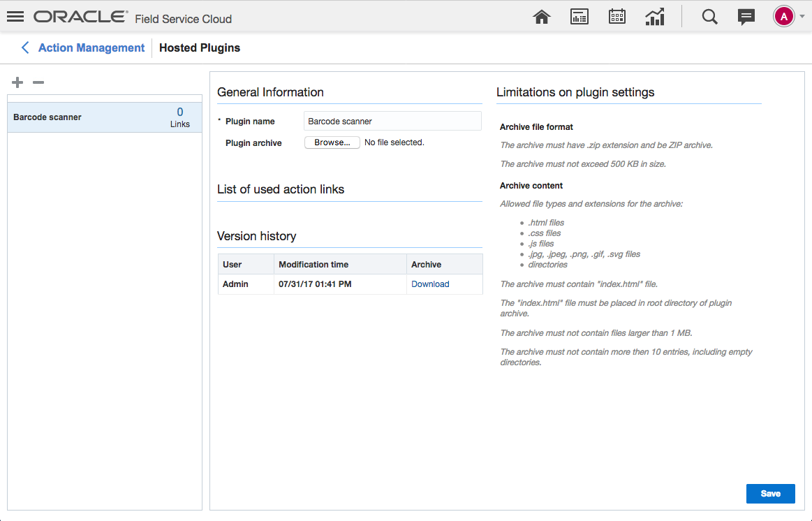This screenshot has width=812, height=521.
Task: Click the Plugin name input field
Action: [x=392, y=121]
